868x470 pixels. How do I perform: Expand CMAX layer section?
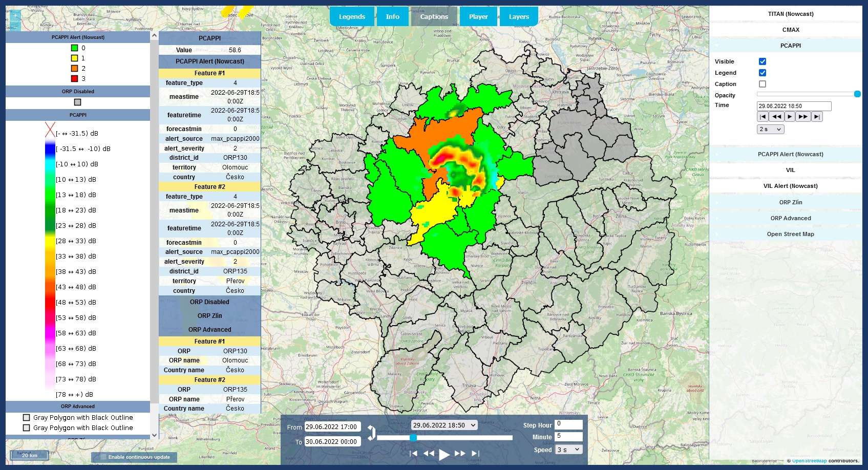click(x=791, y=30)
